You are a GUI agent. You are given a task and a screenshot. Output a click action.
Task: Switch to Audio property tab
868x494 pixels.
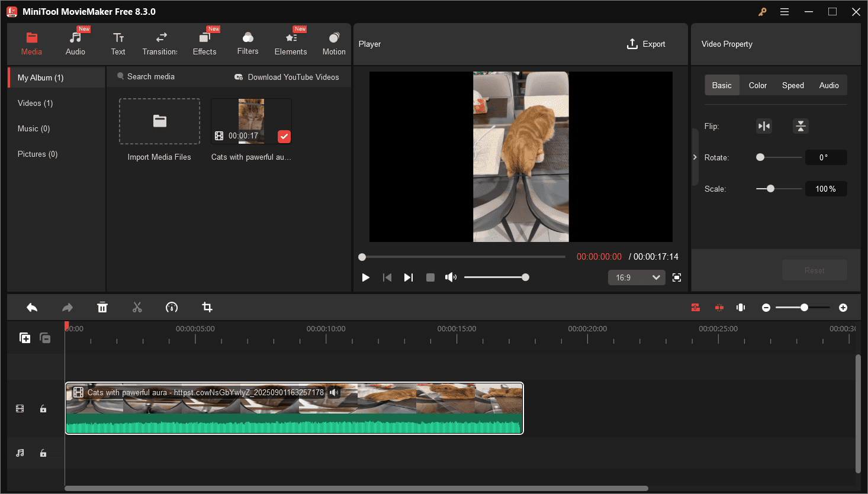(829, 85)
